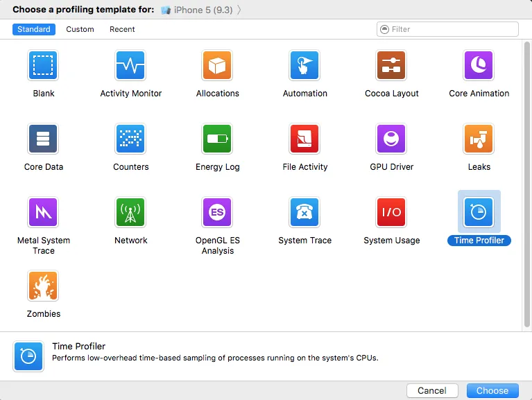Click the Cancel button
This screenshot has width=532, height=400.
pyautogui.click(x=432, y=390)
